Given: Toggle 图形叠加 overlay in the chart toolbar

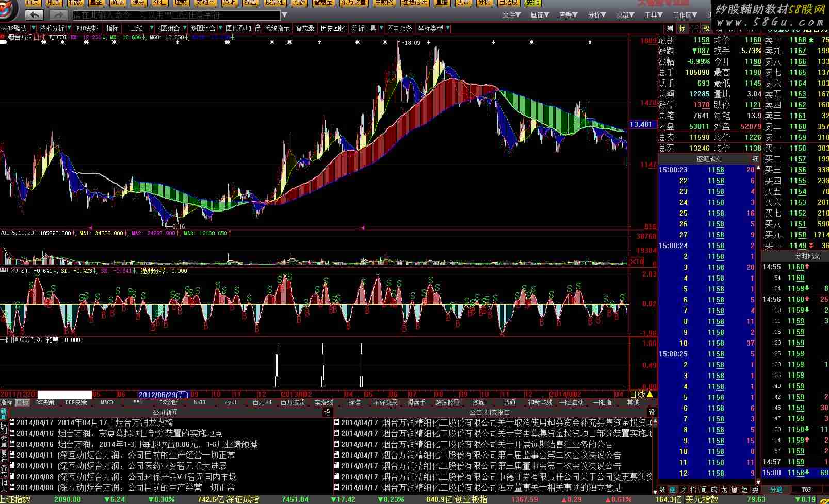Looking at the screenshot, I should 238,28.
